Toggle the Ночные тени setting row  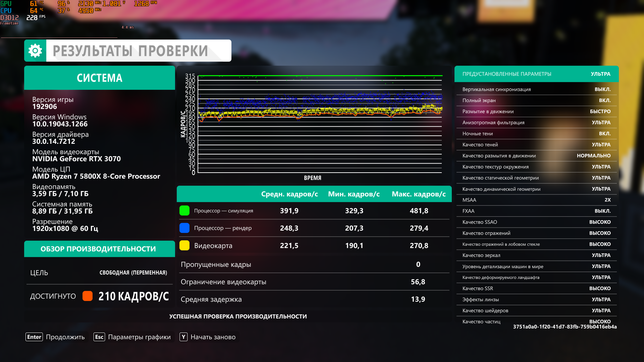536,133
